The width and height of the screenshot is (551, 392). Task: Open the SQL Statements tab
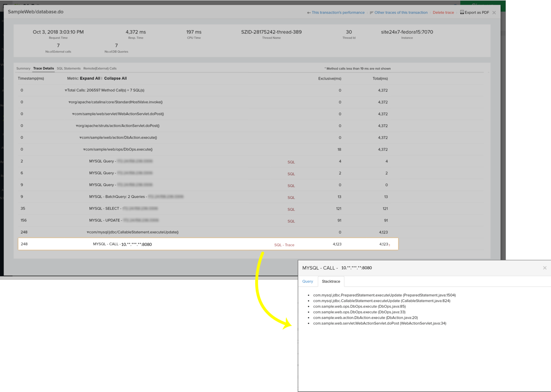coord(69,69)
